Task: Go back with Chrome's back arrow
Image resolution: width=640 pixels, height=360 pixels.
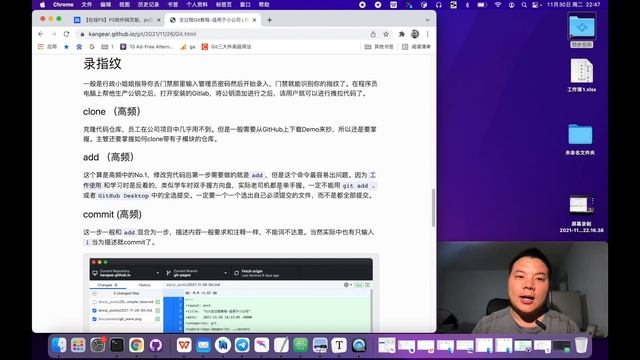Action: (41, 34)
